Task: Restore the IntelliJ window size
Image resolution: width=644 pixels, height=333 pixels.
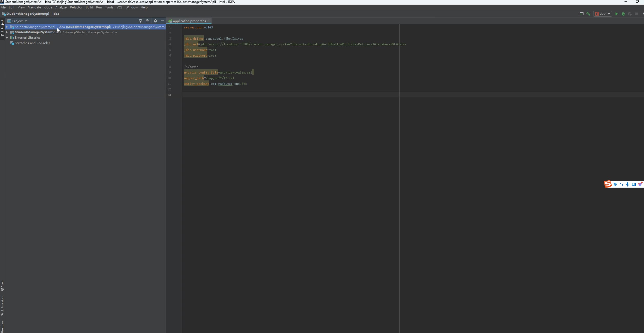Action: [x=637, y=2]
